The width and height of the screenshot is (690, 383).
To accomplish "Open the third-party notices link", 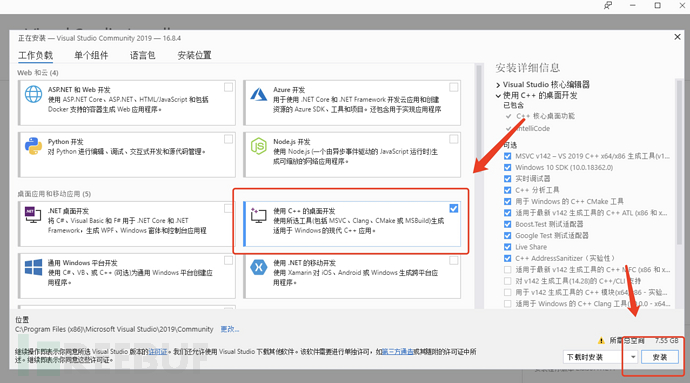I will pyautogui.click(x=397, y=351).
